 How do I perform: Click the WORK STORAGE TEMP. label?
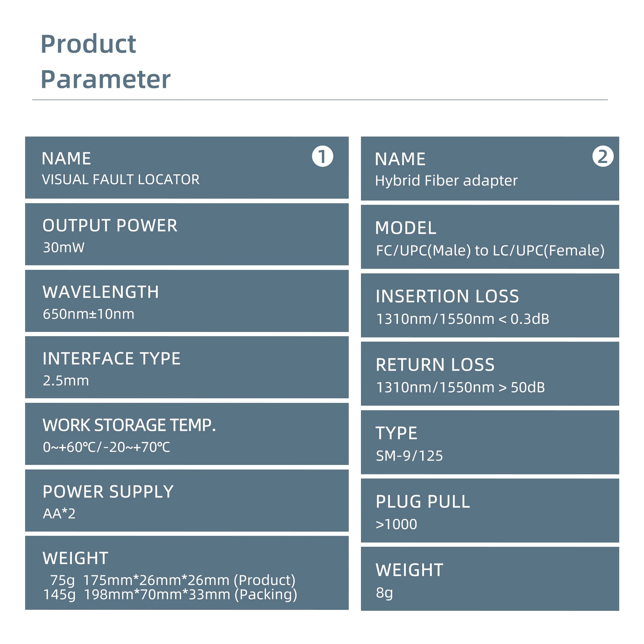point(129,425)
